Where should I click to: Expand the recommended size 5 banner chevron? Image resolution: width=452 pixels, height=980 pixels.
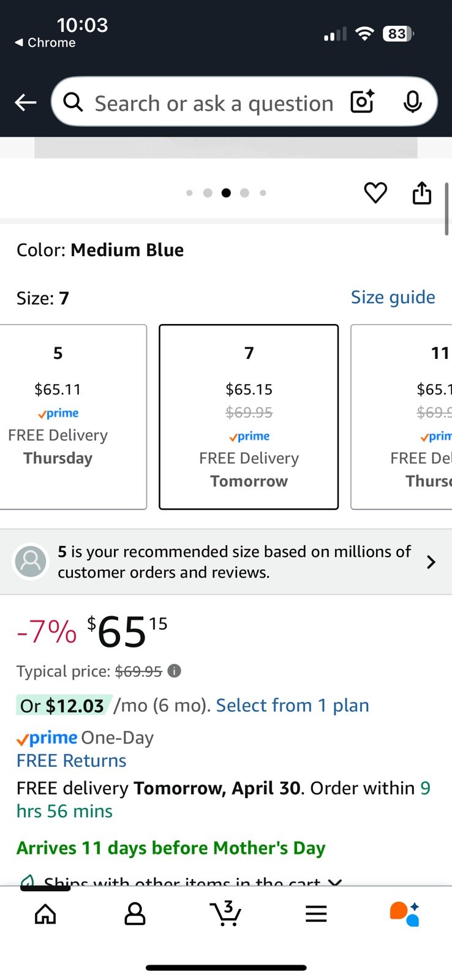431,562
